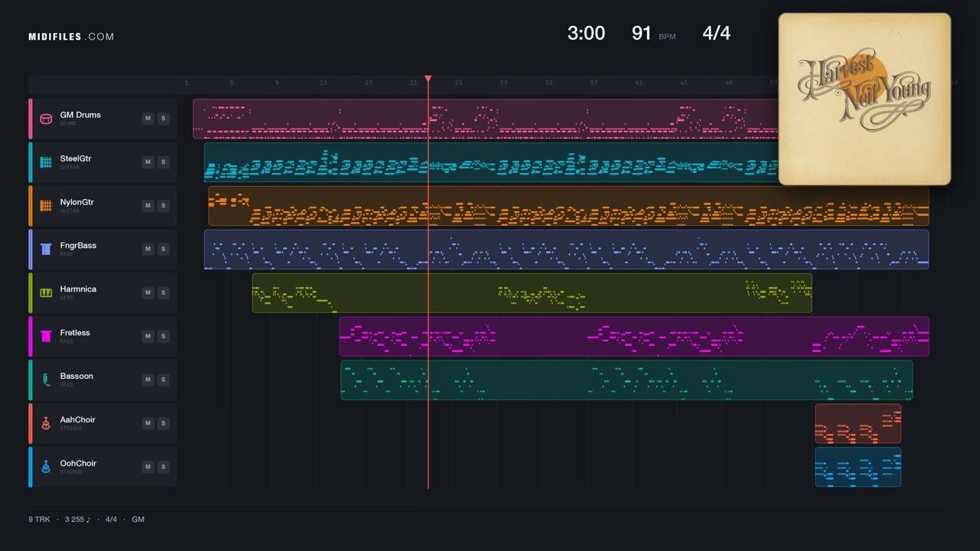Click the Harvest Neil Young album cover
980x551 pixels.
coord(864,99)
